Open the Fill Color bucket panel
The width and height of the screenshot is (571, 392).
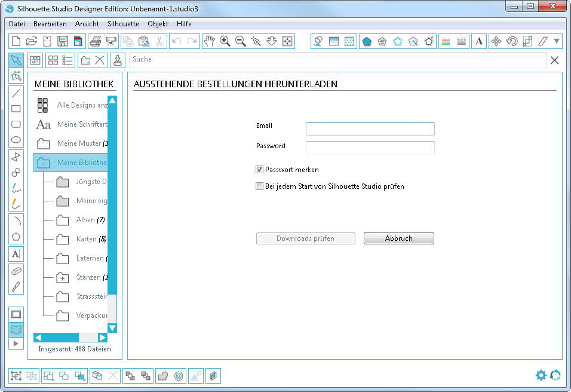[x=318, y=41]
